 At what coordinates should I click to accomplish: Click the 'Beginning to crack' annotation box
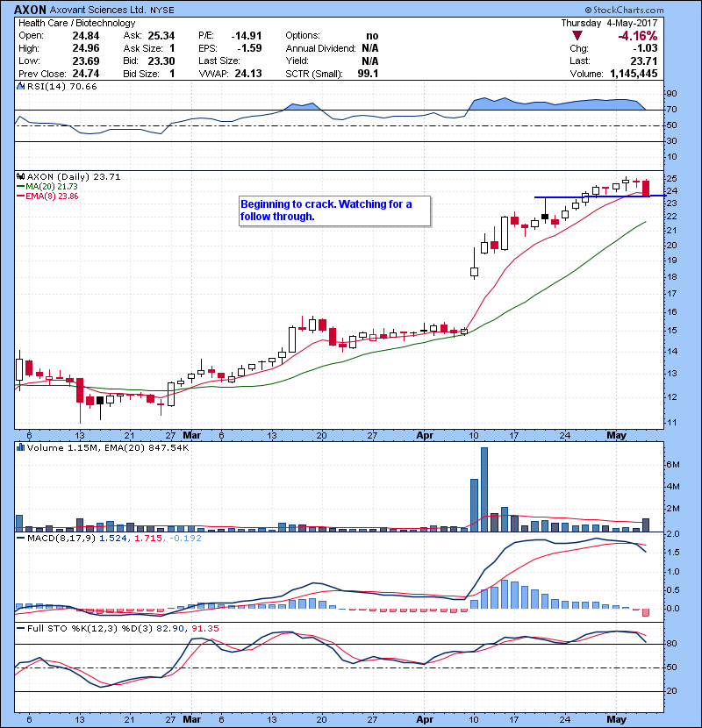pyautogui.click(x=335, y=211)
